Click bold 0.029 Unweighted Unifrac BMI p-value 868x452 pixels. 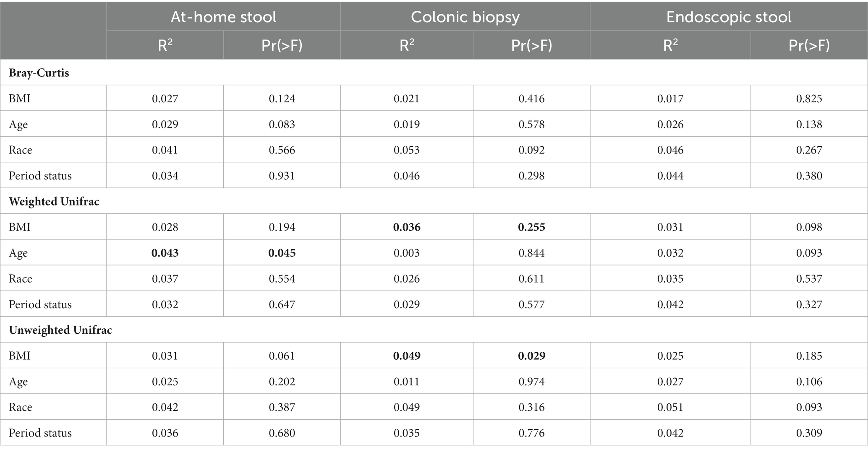(532, 356)
